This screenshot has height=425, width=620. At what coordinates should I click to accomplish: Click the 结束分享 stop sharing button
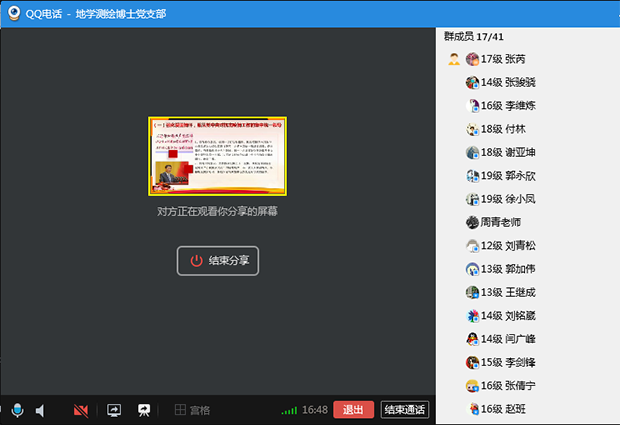tap(218, 261)
